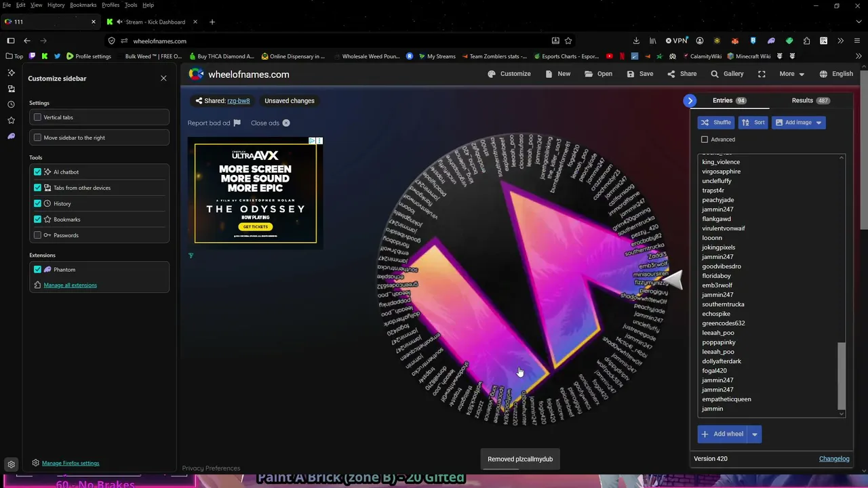This screenshot has height=488, width=868.
Task: Open Firefox downloads panel
Action: 636,41
